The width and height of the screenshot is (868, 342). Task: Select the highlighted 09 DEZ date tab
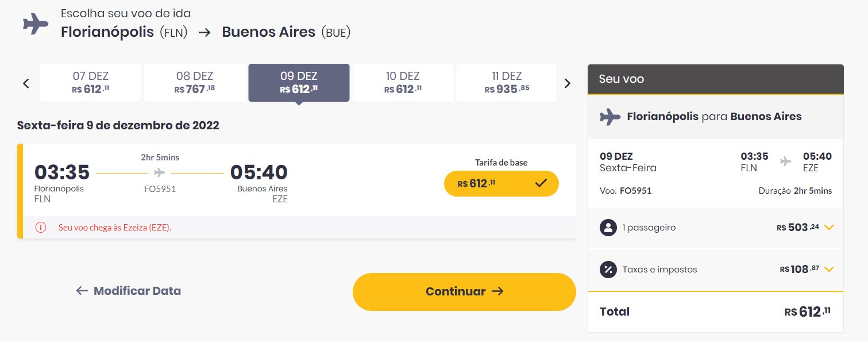299,83
